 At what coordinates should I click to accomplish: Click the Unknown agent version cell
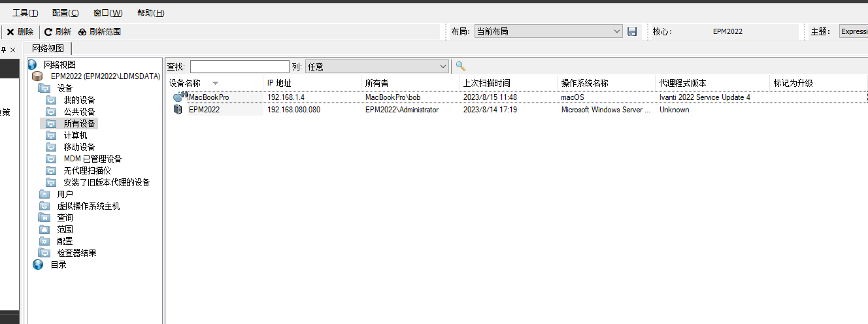tap(675, 110)
